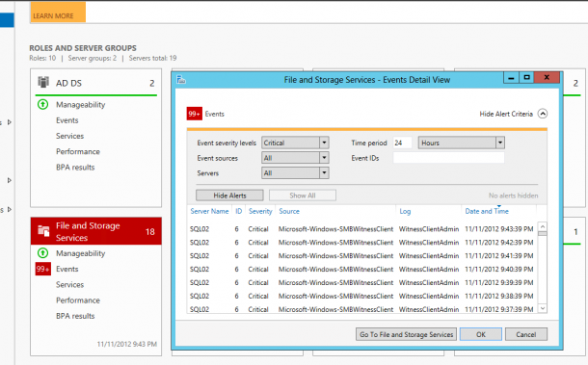Viewport: 588px width, 365px height.
Task: Click the events list scrollbar thumb
Action: pyautogui.click(x=543, y=233)
